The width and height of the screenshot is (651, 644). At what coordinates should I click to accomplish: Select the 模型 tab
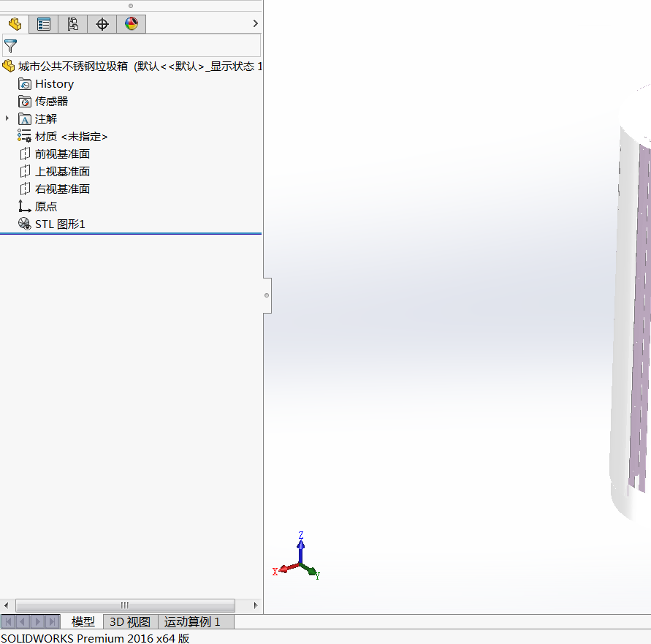pos(83,622)
